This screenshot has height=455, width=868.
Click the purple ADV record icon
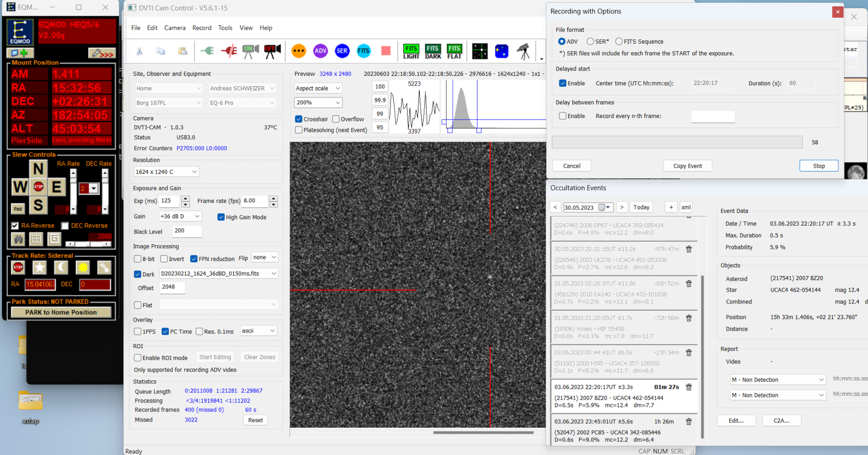(320, 51)
